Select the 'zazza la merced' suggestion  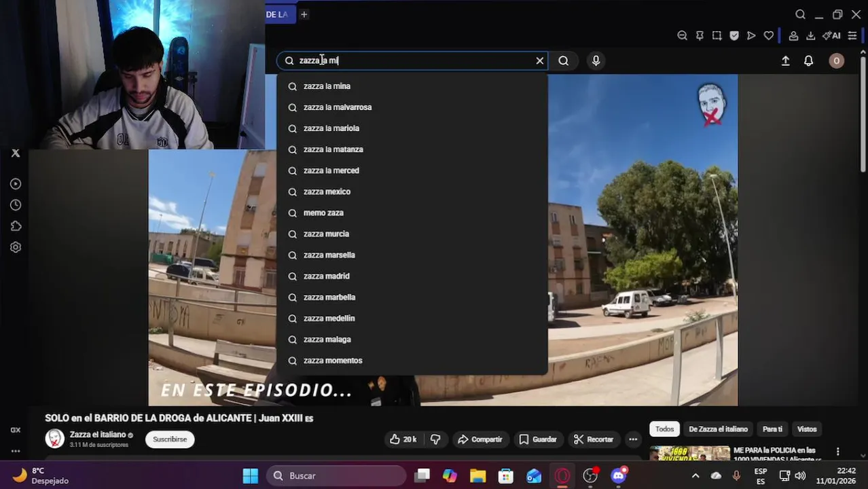click(412, 170)
